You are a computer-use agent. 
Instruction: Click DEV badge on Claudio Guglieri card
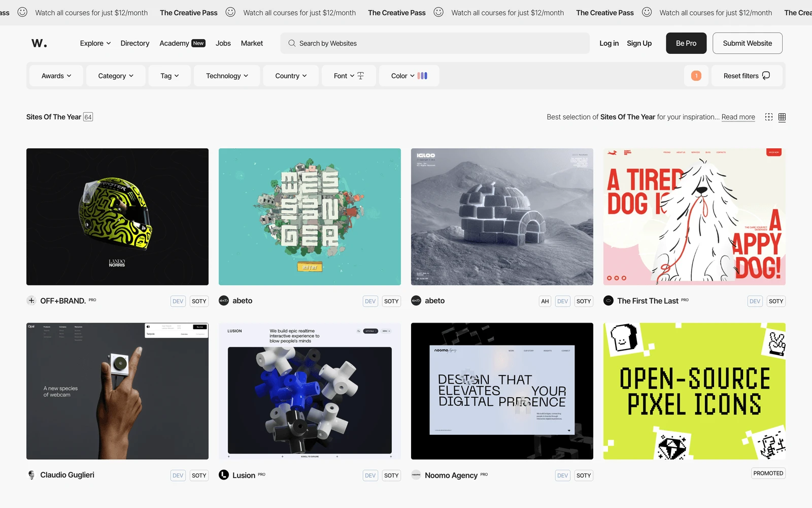(178, 475)
